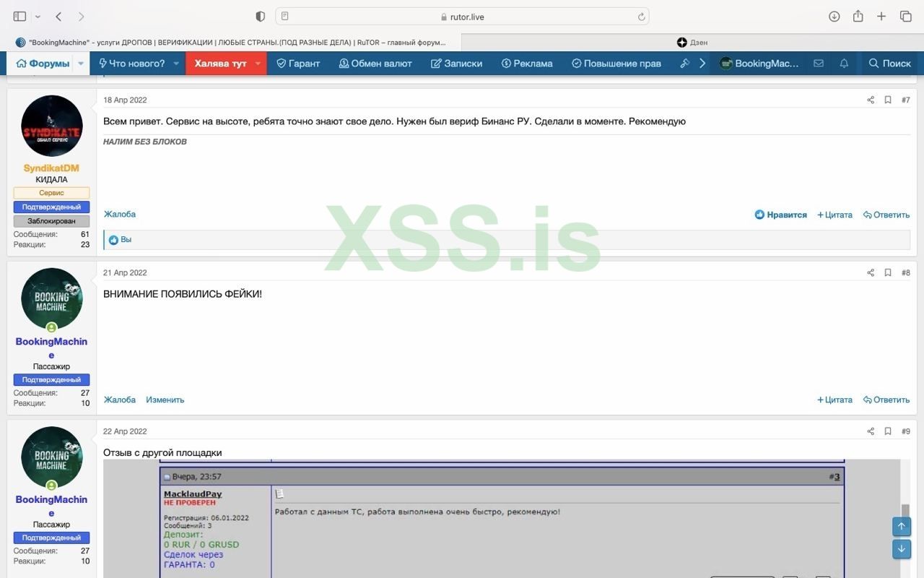Screen dimensions: 924x578
Task: Open the Форумы nav item
Action: [43, 64]
